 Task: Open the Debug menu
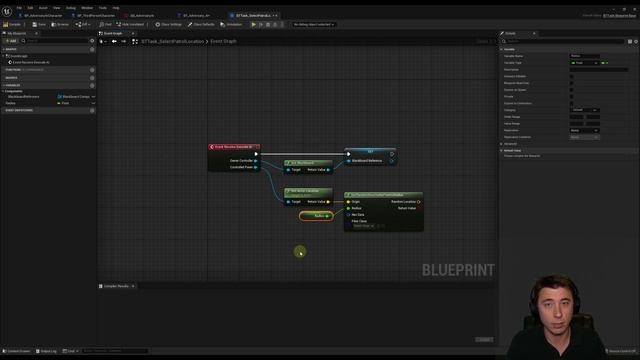coord(71,8)
